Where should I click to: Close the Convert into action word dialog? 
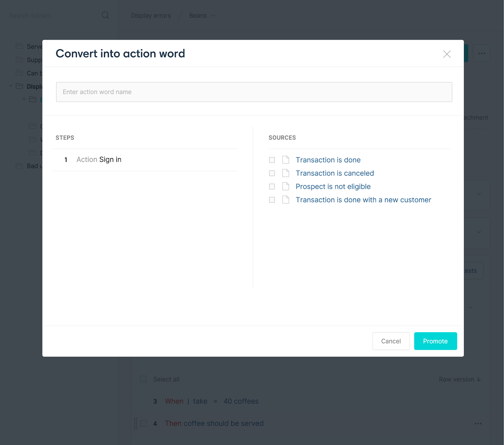point(447,54)
